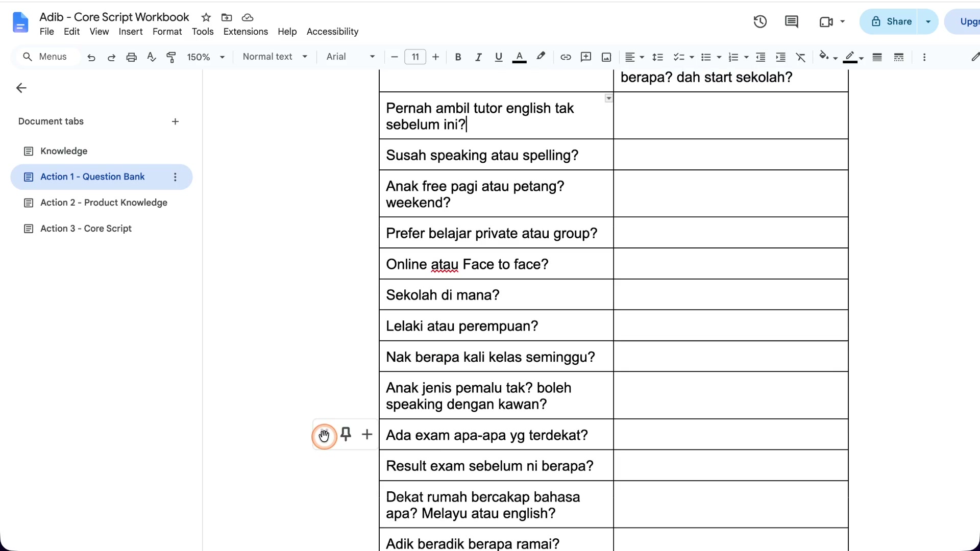Viewport: 980px width, 551px height.
Task: Click the Share button
Action: click(x=889, y=21)
